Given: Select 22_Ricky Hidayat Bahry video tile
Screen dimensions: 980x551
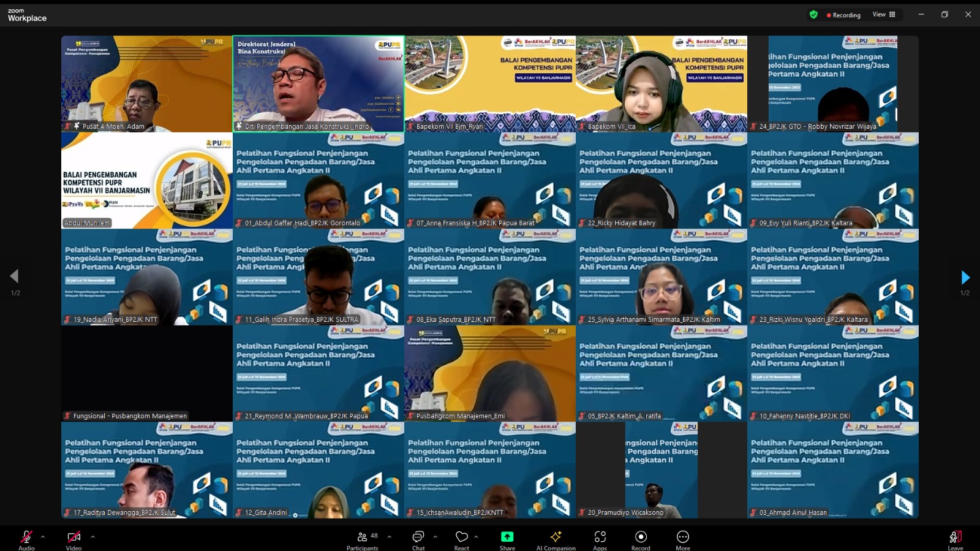Looking at the screenshot, I should click(x=661, y=180).
